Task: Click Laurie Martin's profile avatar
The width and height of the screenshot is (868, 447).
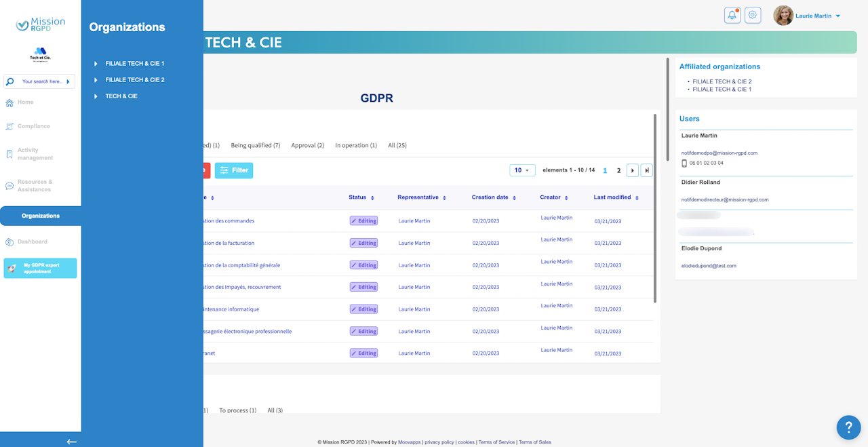Action: 783,16
